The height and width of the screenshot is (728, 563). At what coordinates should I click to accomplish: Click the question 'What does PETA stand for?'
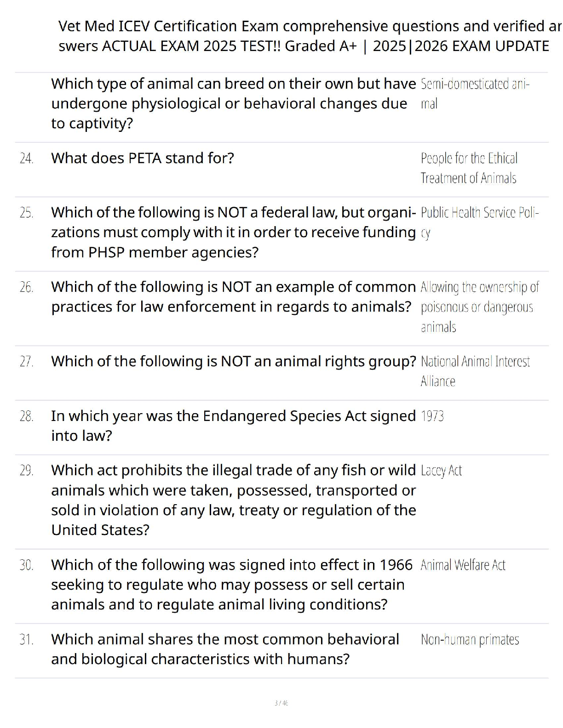143,158
